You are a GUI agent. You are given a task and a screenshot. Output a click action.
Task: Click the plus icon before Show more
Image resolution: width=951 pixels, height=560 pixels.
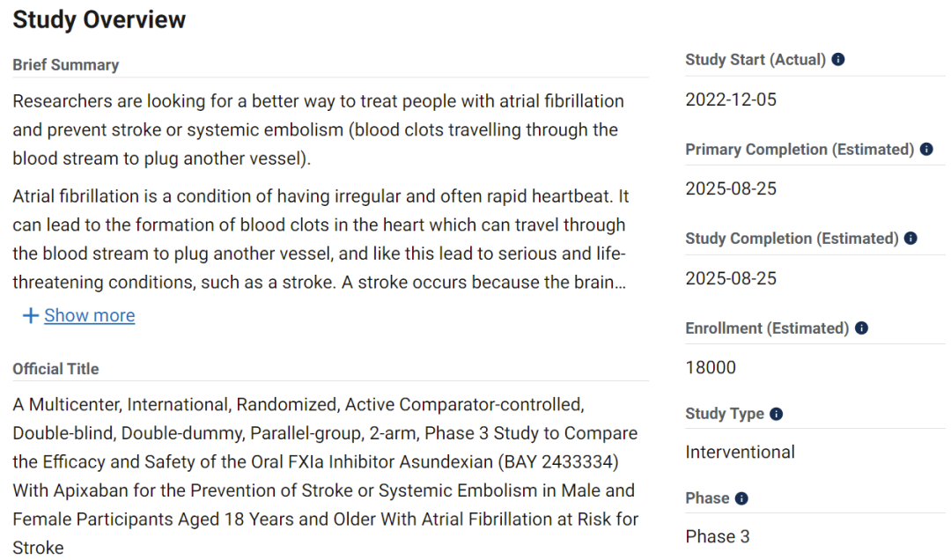coord(31,315)
